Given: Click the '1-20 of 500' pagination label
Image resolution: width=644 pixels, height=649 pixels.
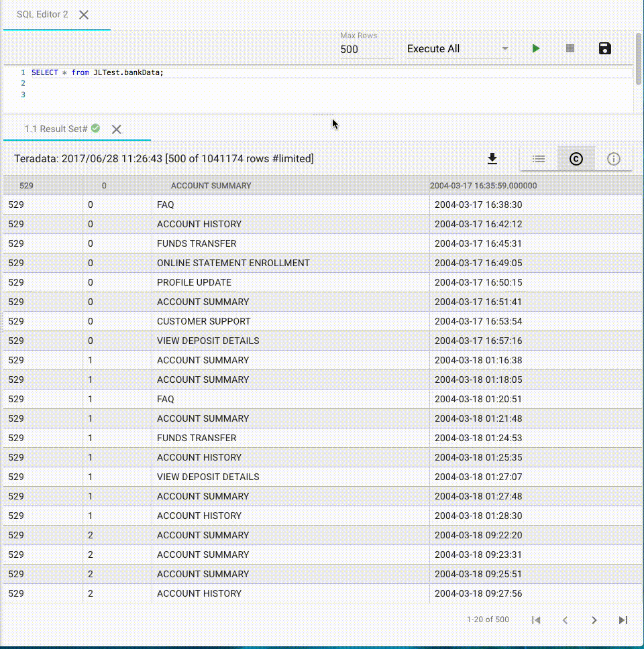Looking at the screenshot, I should coord(488,619).
